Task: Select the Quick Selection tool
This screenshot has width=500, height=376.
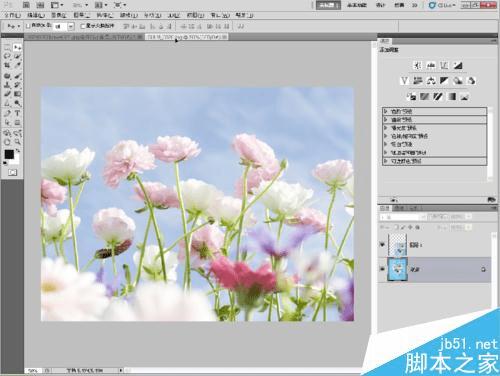Action: click(17, 56)
